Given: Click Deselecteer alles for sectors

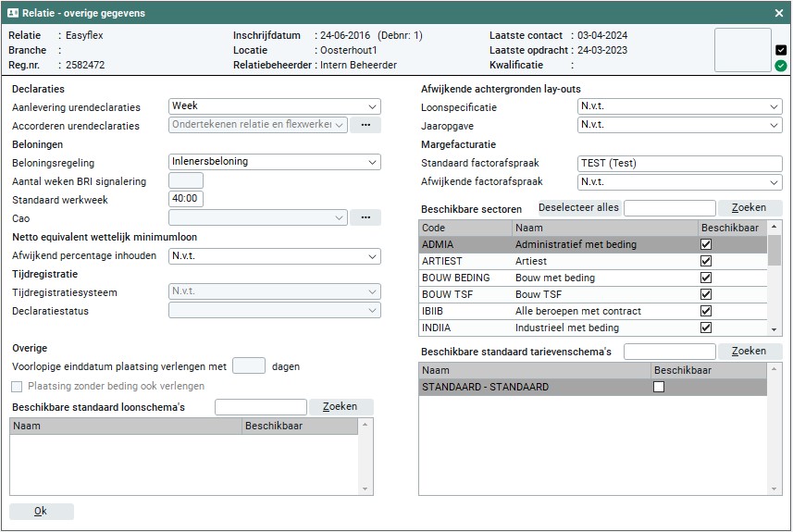Looking at the screenshot, I should 579,208.
